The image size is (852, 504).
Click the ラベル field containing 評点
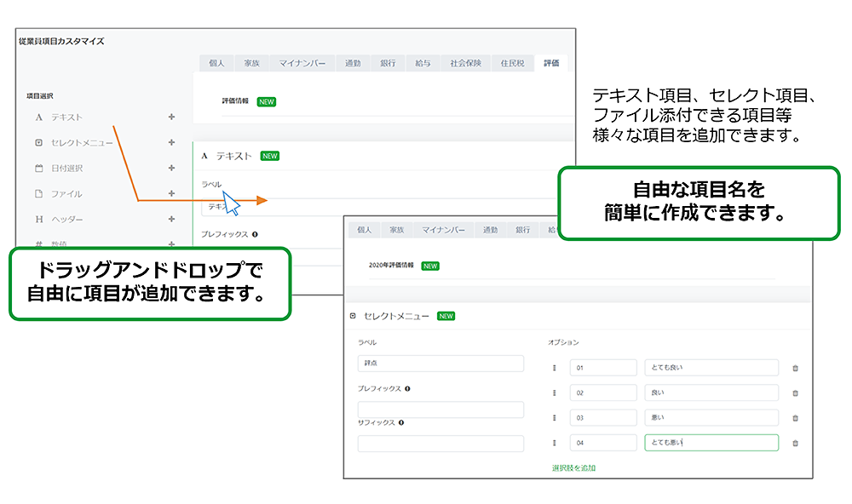(x=440, y=364)
